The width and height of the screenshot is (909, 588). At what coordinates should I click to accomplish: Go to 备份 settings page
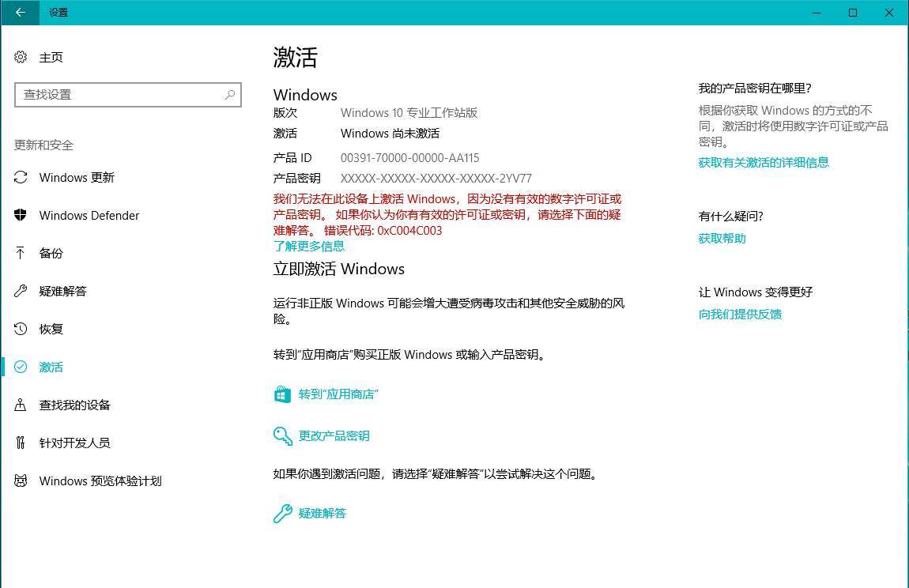(51, 254)
